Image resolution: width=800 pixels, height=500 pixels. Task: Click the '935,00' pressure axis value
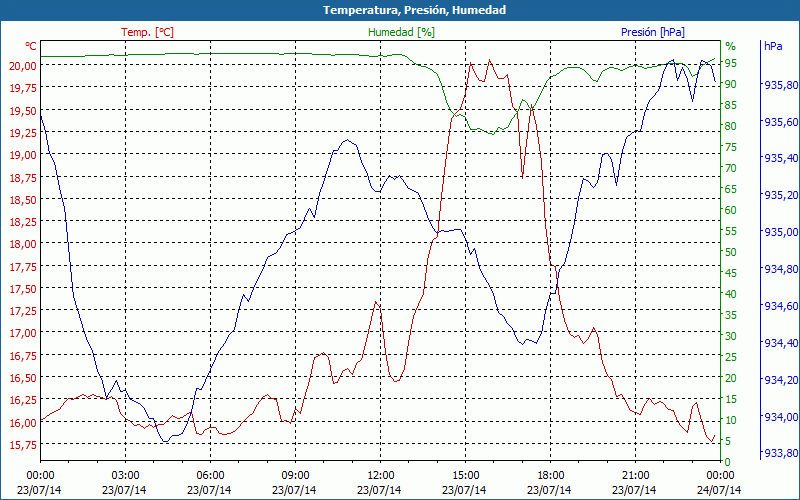(781, 232)
